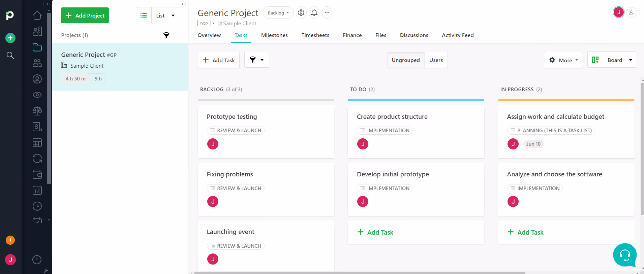Open the invoice dollar icon in sidebar
The height and width of the screenshot is (274, 644).
tap(37, 127)
